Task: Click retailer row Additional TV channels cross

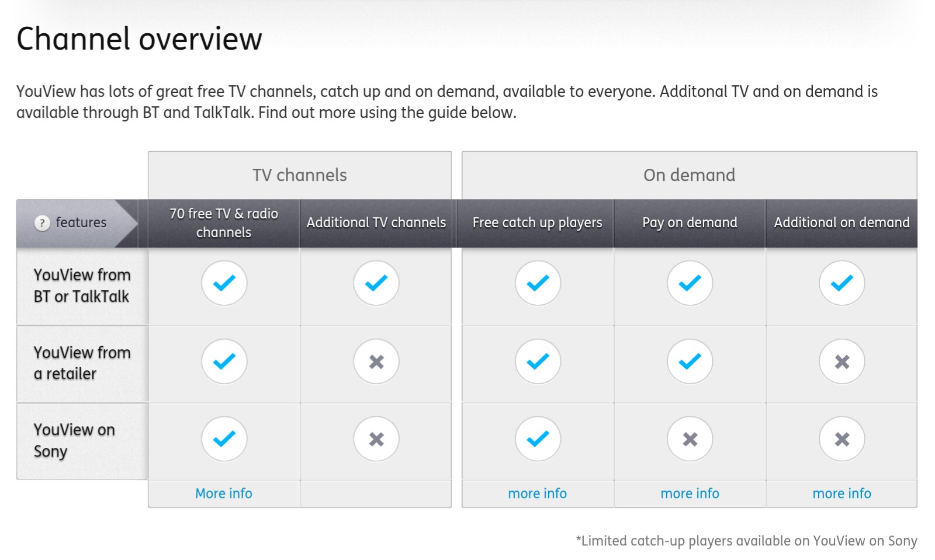Action: click(376, 362)
